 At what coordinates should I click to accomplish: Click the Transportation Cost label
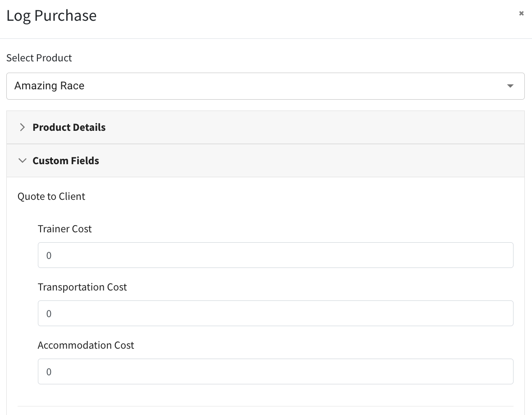click(82, 287)
